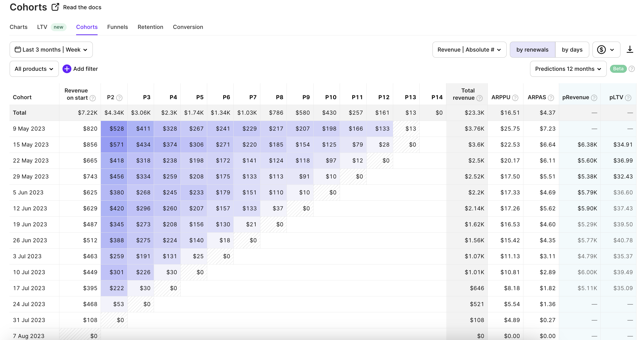Click the $528 cell for 9 May 2023
Viewport: 644px width, 340px height.
(114, 129)
